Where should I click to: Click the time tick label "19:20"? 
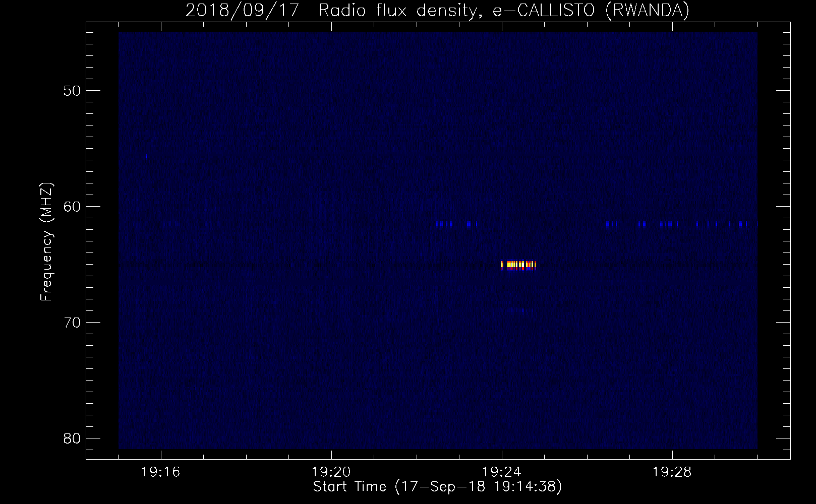click(331, 472)
